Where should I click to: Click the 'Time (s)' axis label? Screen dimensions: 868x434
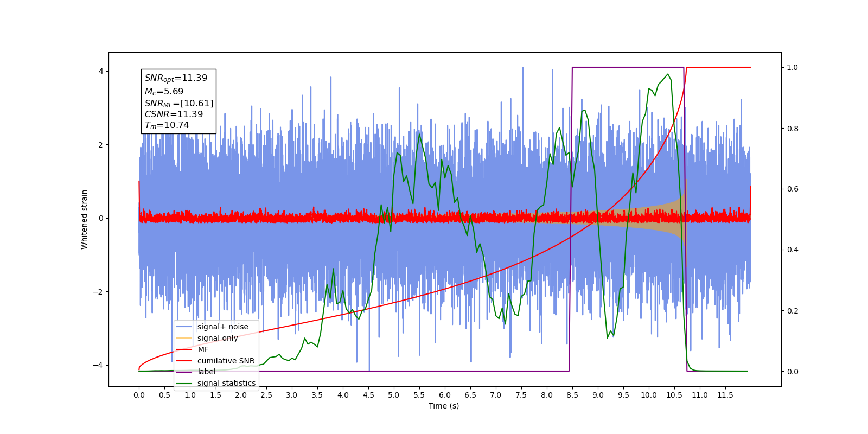444,406
